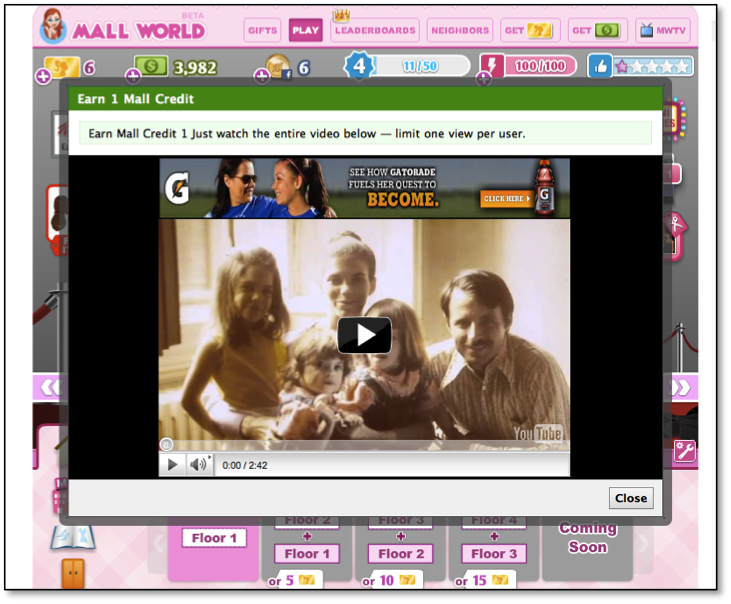Go to the Neighbors section
Image resolution: width=731 pixels, height=604 pixels.
(460, 31)
